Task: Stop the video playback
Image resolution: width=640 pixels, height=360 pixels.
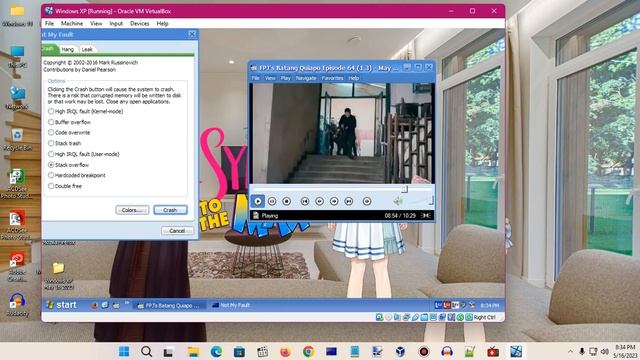Action: pyautogui.click(x=287, y=201)
